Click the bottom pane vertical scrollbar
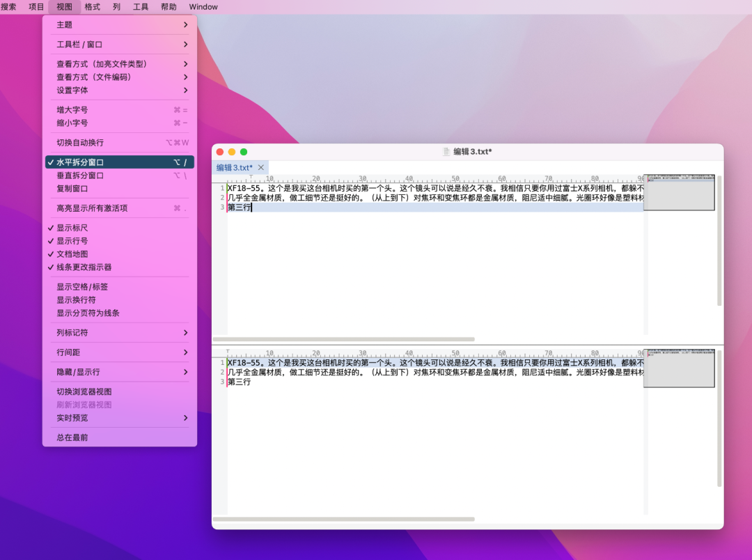The height and width of the screenshot is (560, 752). click(719, 419)
